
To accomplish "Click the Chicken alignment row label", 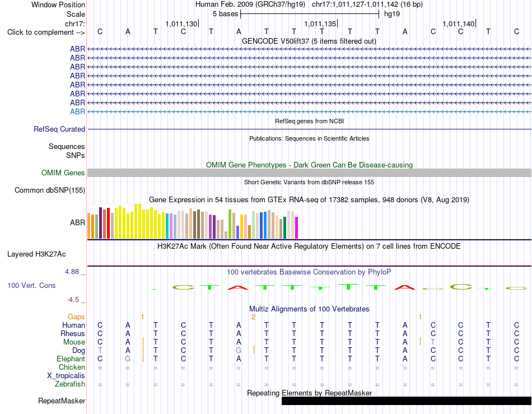I will pos(72,367).
